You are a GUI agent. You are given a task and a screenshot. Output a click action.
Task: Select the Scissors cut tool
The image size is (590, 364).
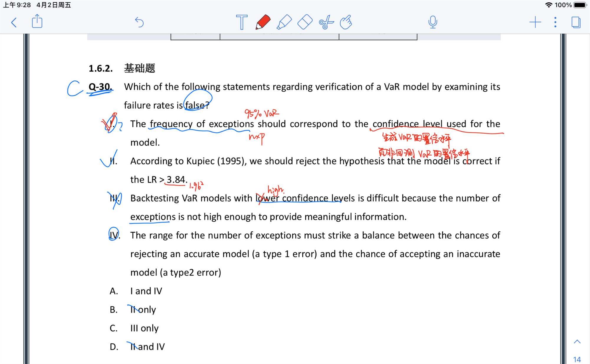(326, 22)
